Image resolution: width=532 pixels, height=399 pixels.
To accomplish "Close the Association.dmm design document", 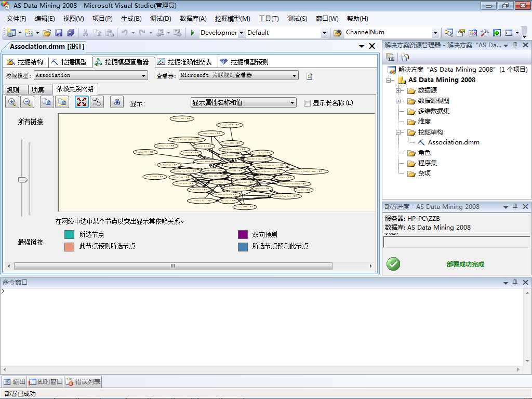I will [372, 46].
